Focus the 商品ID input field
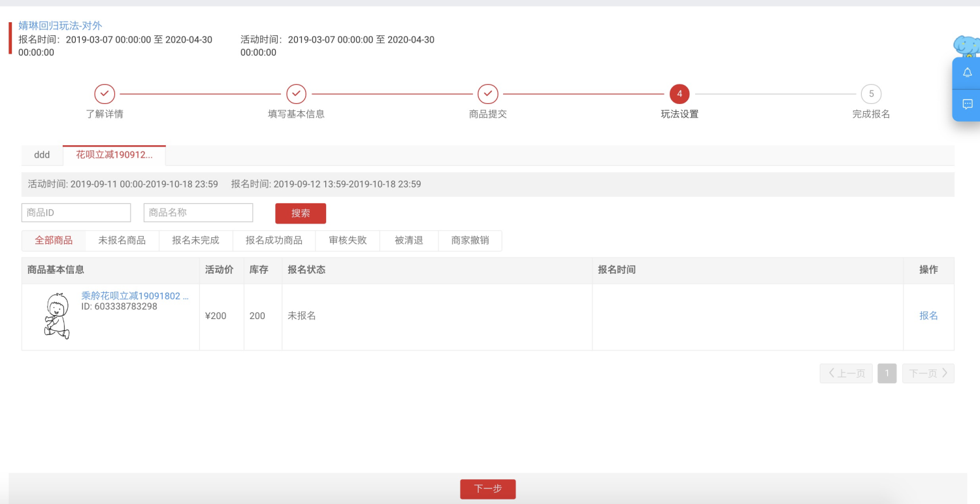Viewport: 980px width, 504px height. (x=76, y=212)
